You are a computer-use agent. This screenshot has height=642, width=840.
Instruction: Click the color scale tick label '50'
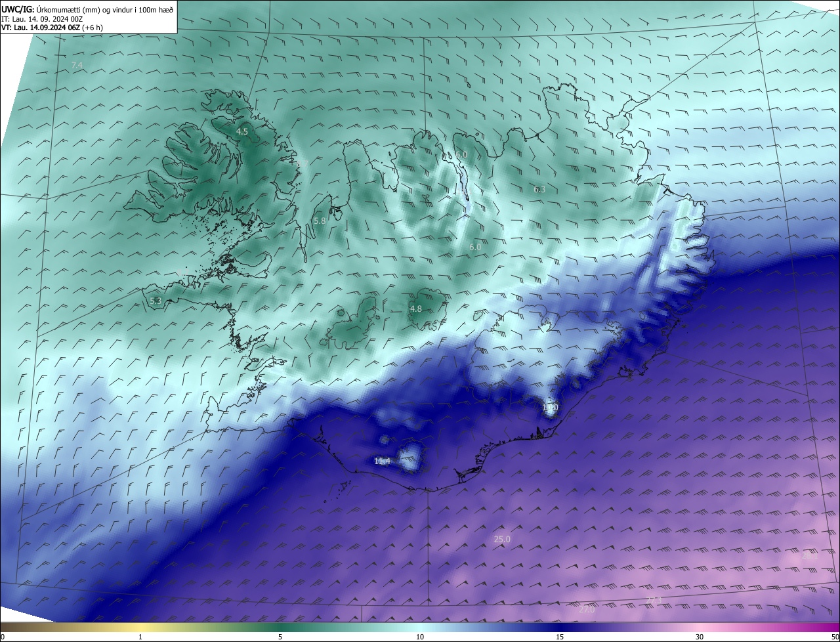pos(835,637)
